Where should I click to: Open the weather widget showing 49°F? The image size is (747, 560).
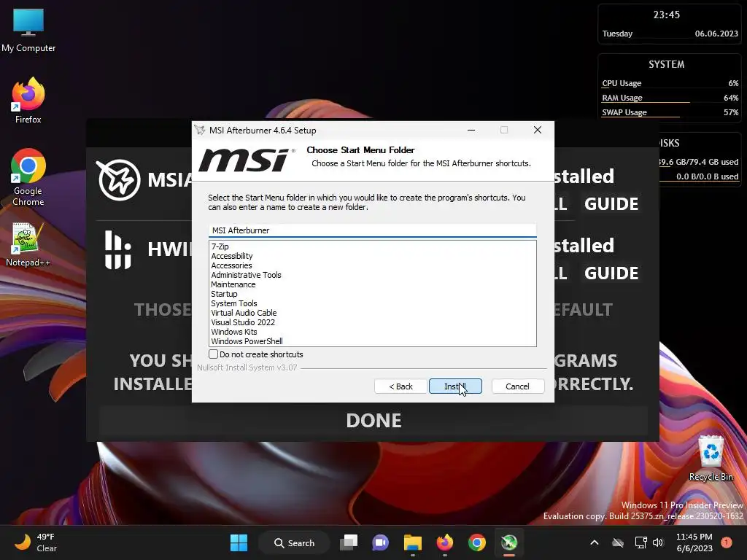[x=36, y=542]
